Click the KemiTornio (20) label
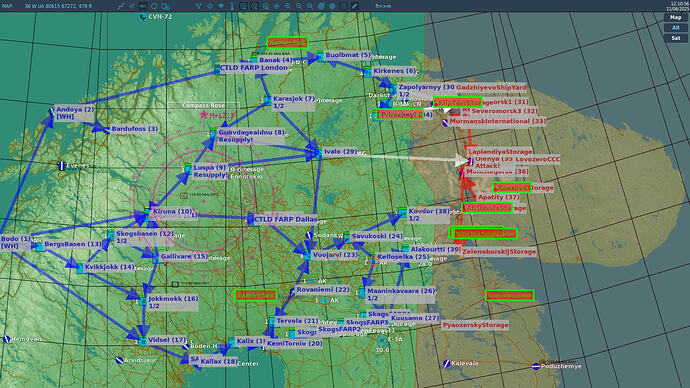The height and width of the screenshot is (388, 690). (295, 344)
